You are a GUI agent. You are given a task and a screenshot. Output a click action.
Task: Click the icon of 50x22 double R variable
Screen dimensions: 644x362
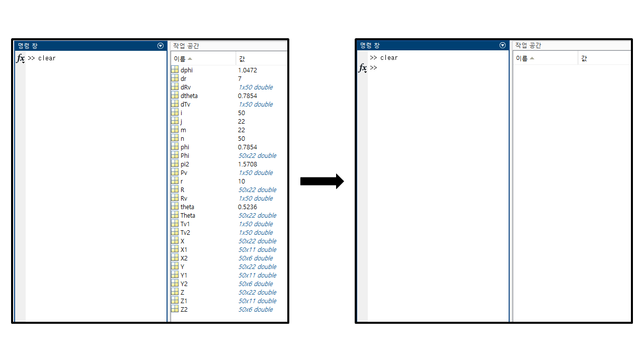175,190
